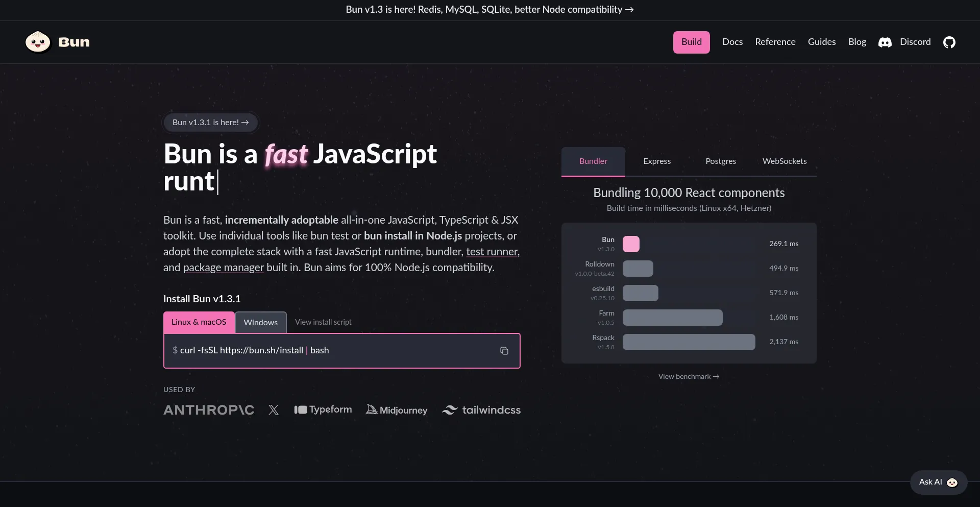This screenshot has width=980, height=507.
Task: Click the Anthropic logo
Action: pos(209,410)
